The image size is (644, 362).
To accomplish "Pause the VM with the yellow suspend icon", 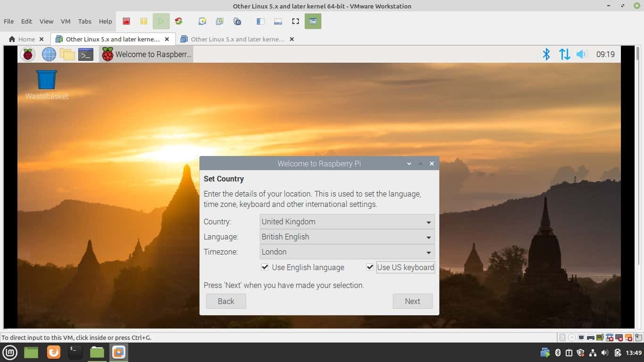I will (143, 21).
